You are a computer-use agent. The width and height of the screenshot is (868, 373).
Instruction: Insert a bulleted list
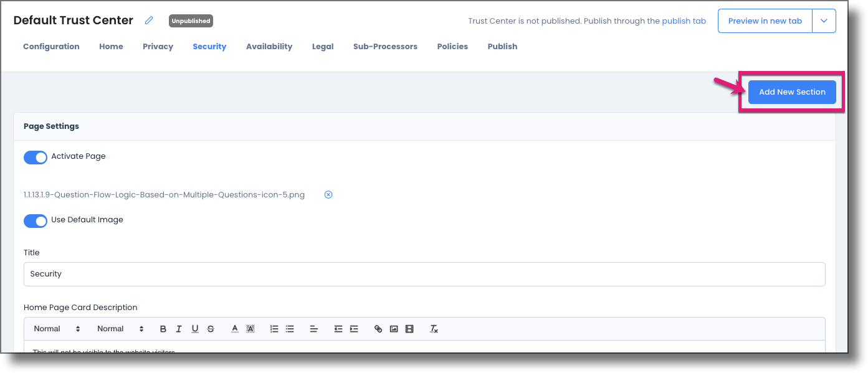[290, 329]
